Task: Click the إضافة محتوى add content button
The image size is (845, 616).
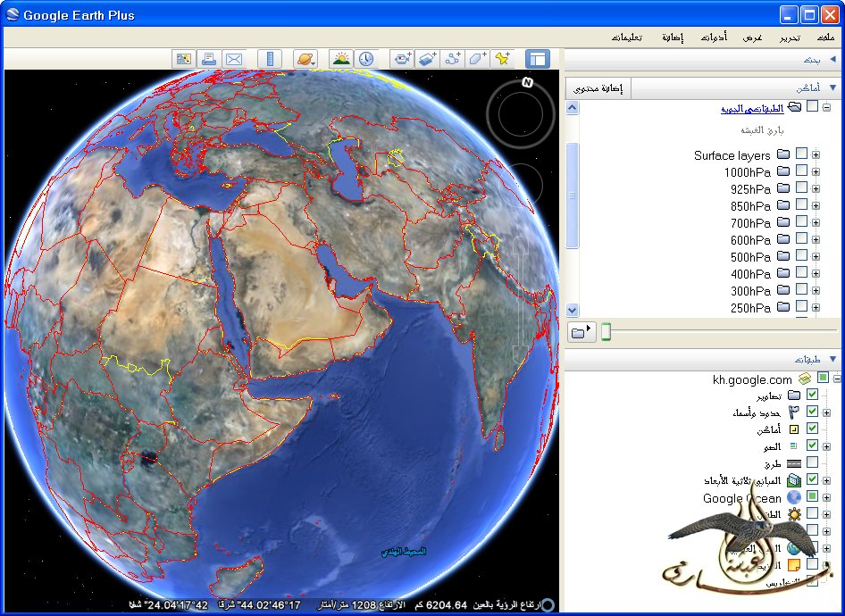Action: [x=598, y=88]
